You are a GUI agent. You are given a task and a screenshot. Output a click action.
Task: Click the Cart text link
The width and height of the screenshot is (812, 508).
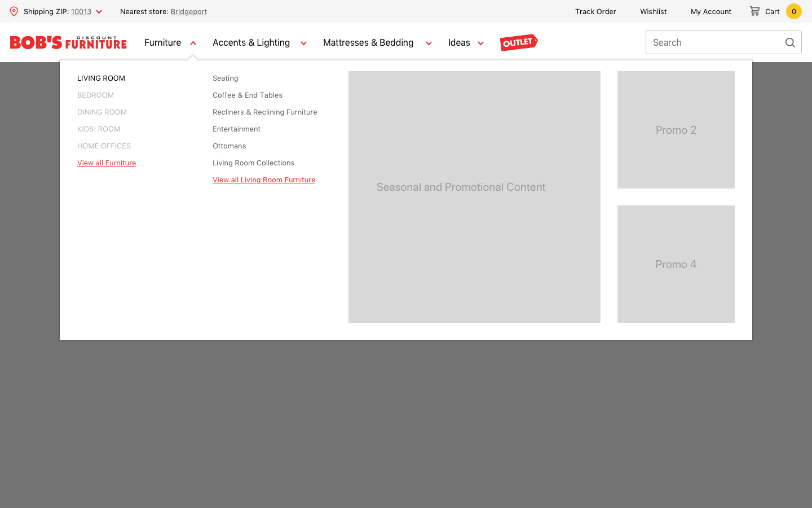pyautogui.click(x=772, y=11)
